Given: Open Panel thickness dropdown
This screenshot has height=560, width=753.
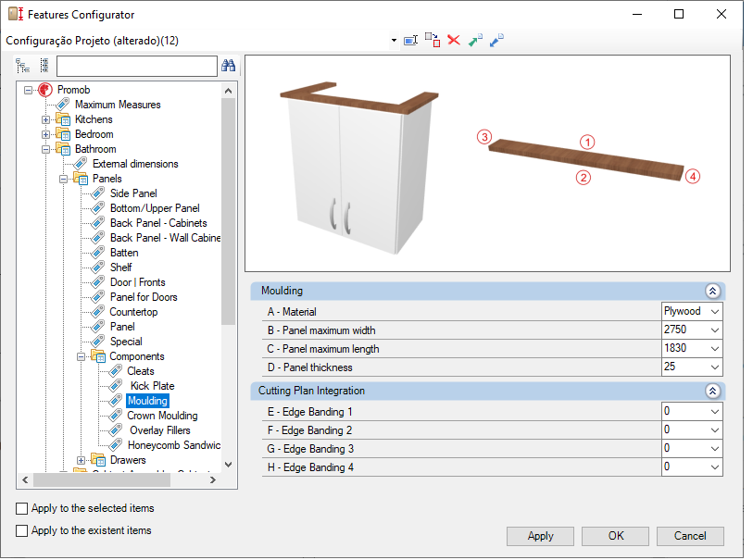Looking at the screenshot, I should [715, 367].
